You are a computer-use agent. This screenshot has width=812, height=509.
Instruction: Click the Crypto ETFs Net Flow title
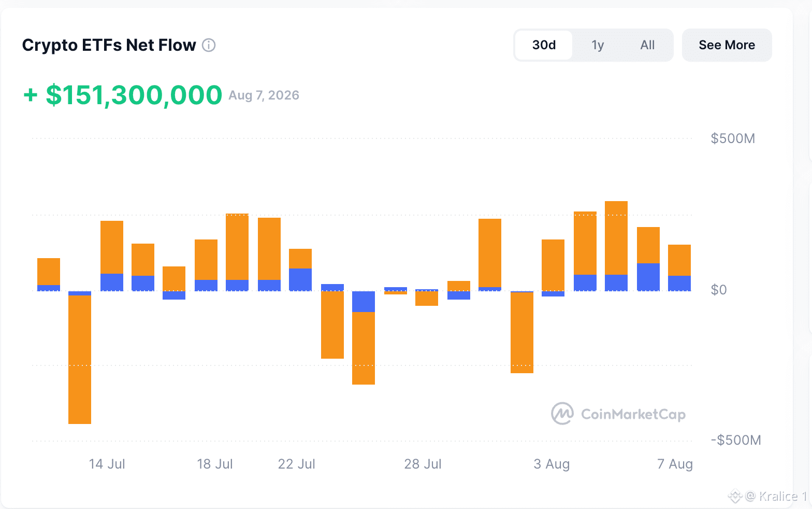pos(109,45)
